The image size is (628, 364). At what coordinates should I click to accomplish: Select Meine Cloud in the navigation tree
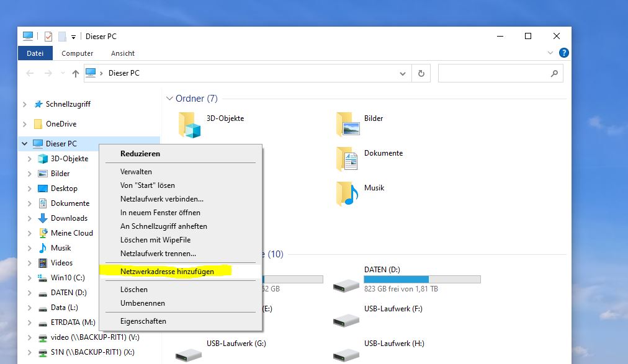click(72, 233)
